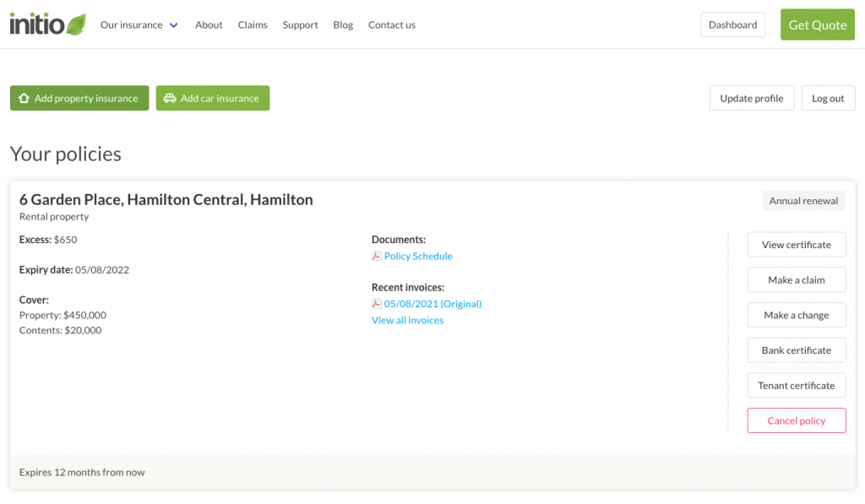Open the View certificate button
The image size is (865, 504).
tap(796, 245)
